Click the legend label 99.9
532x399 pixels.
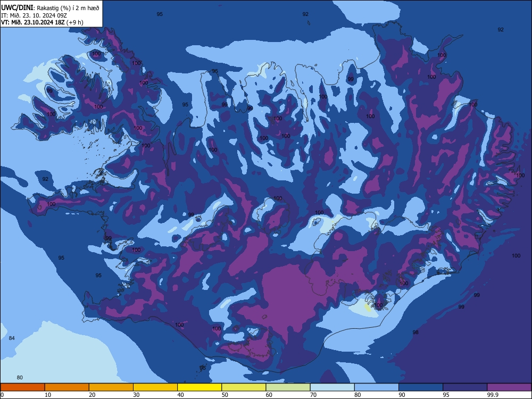492,395
